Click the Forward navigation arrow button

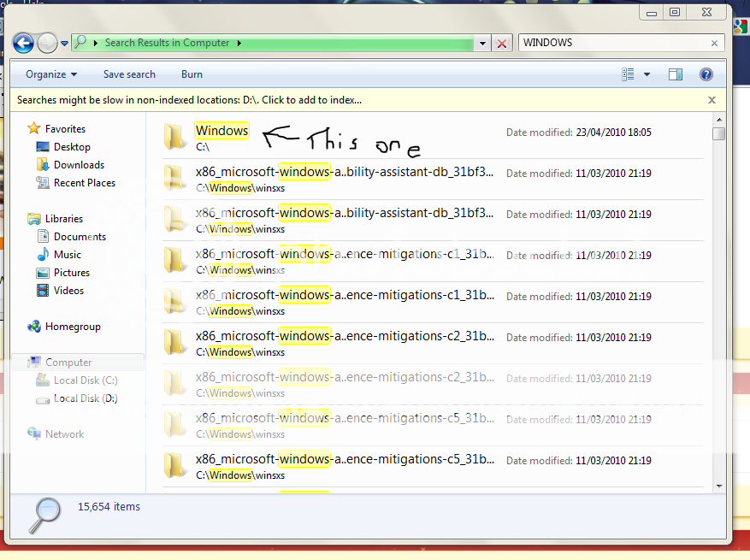click(47, 43)
